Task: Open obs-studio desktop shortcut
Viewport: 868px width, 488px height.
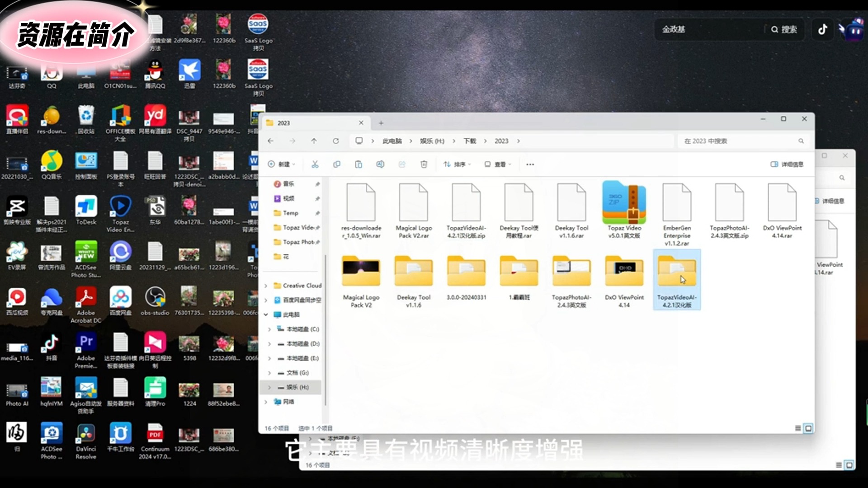Action: pos(155,301)
